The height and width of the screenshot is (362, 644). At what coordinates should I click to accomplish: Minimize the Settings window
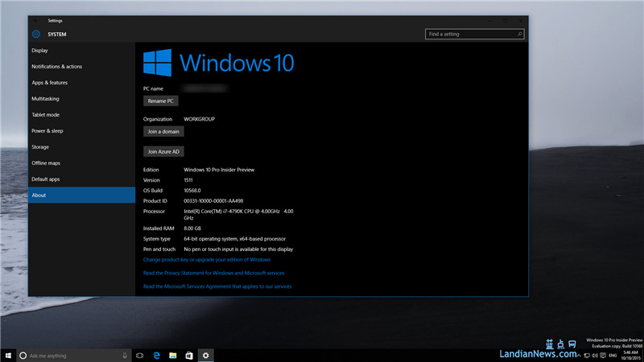(x=490, y=21)
